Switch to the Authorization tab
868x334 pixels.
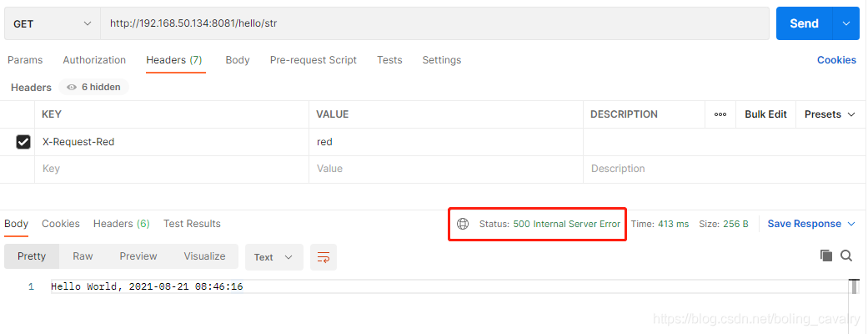[x=94, y=60]
